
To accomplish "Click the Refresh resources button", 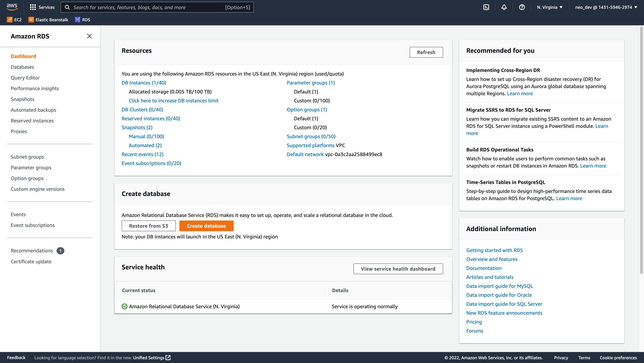I will click(426, 52).
